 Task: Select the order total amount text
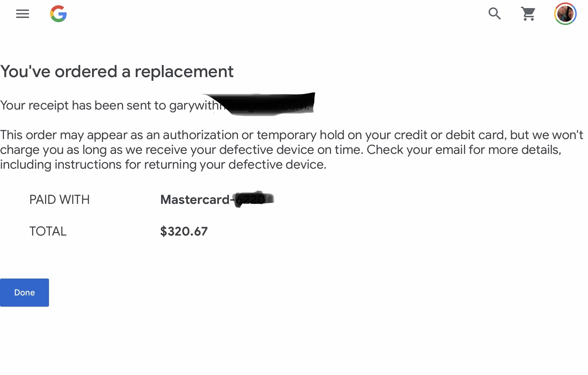point(184,231)
